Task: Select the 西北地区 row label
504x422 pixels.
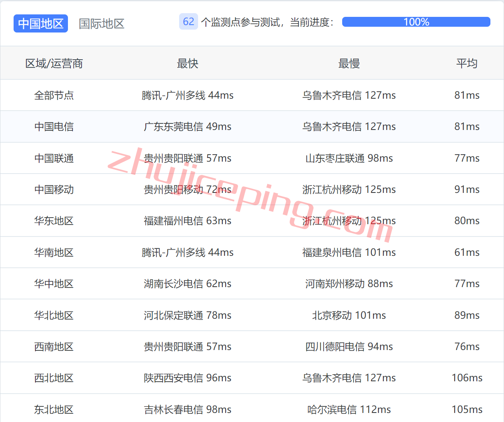Action: 54,378
